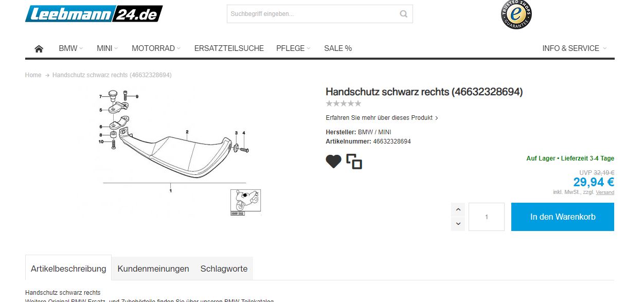Viewport: 644px width, 302px height.
Task: Expand the BMW menu dropdown
Action: [71, 48]
